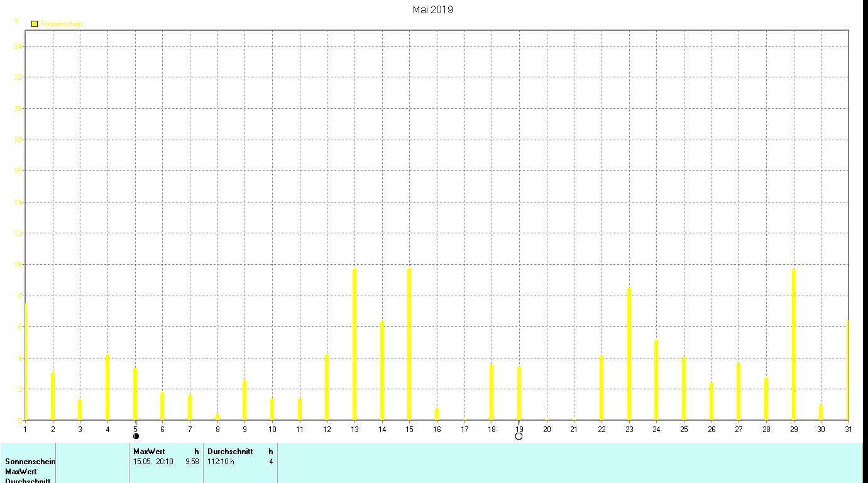The height and width of the screenshot is (483, 868).
Task: Click the maximum value 9.58
Action: (192, 462)
